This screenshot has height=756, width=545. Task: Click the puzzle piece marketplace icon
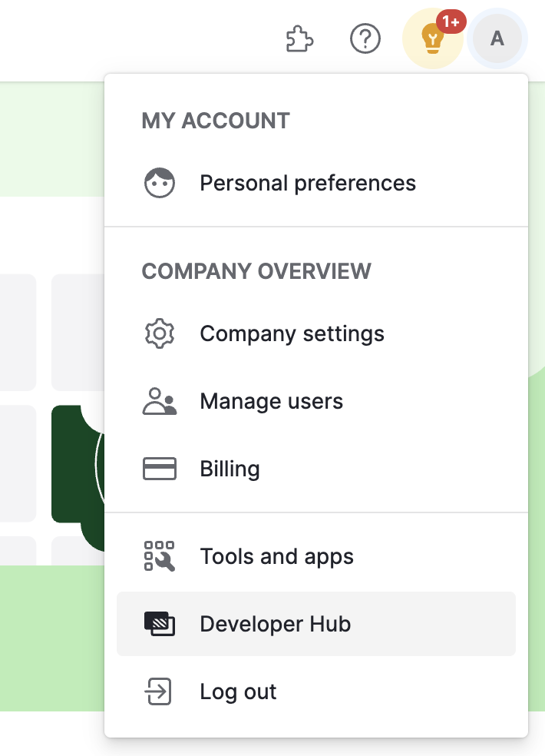(300, 38)
